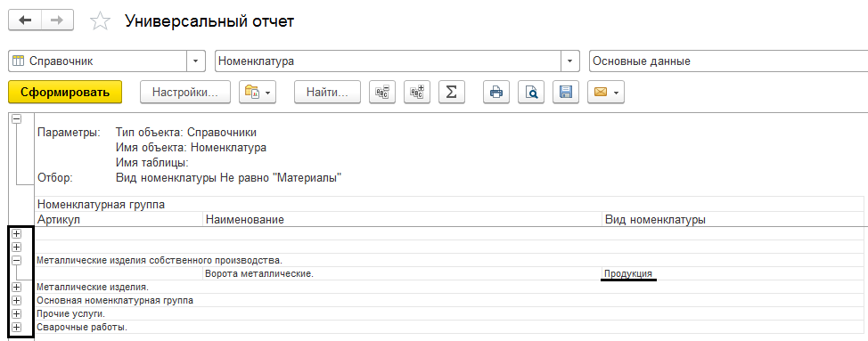Open report variants folder dropdown
Viewport: 868px width, 341px height.
click(x=258, y=93)
